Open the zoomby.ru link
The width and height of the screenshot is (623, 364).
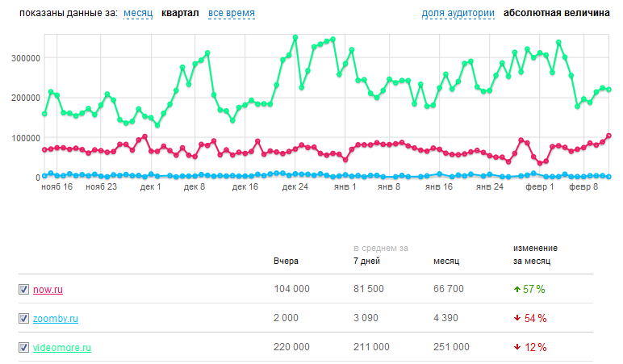click(x=56, y=319)
